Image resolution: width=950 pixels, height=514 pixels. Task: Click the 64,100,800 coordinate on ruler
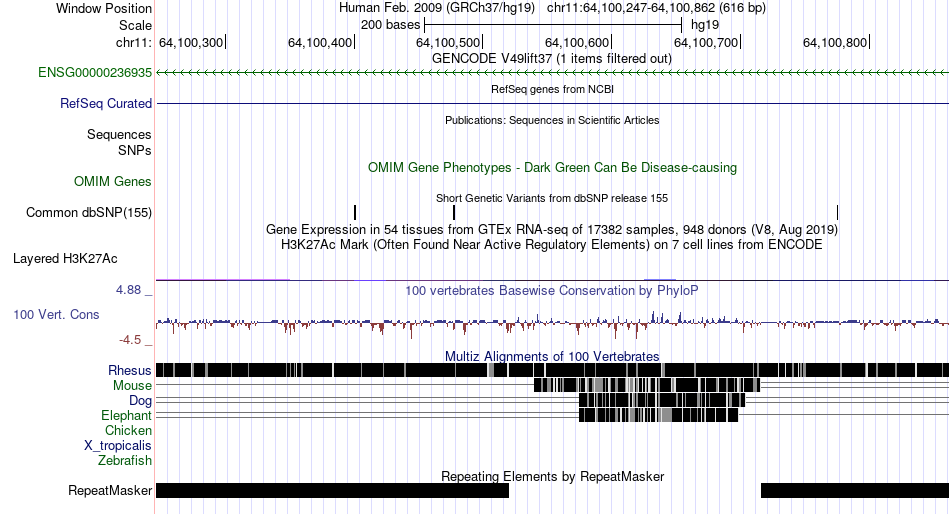[x=835, y=42]
